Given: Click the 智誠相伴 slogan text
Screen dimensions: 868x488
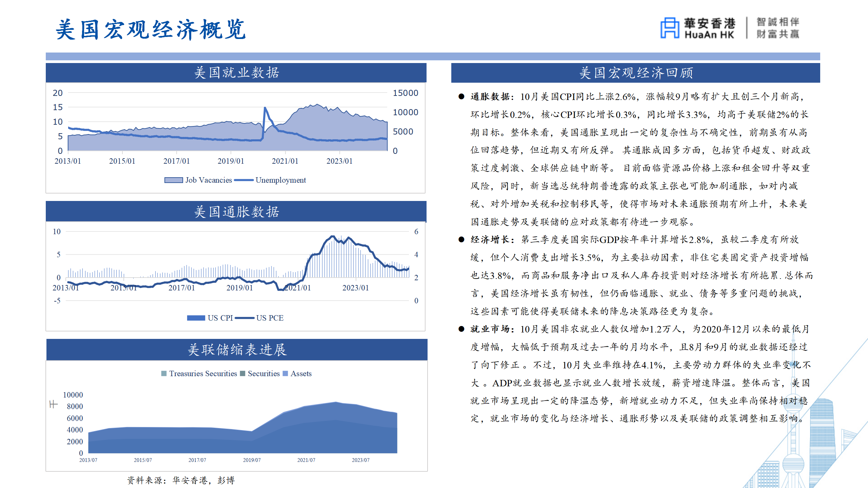Looking at the screenshot, I should [x=778, y=22].
